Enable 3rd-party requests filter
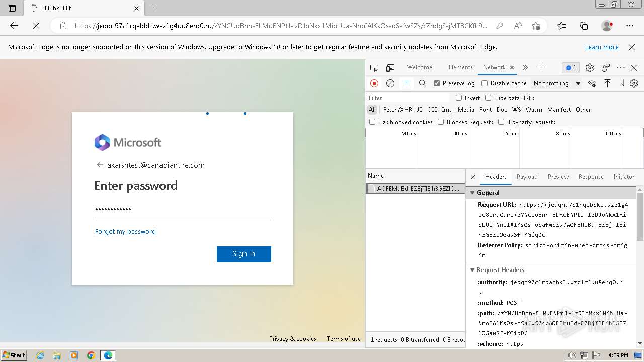 pos(501,122)
